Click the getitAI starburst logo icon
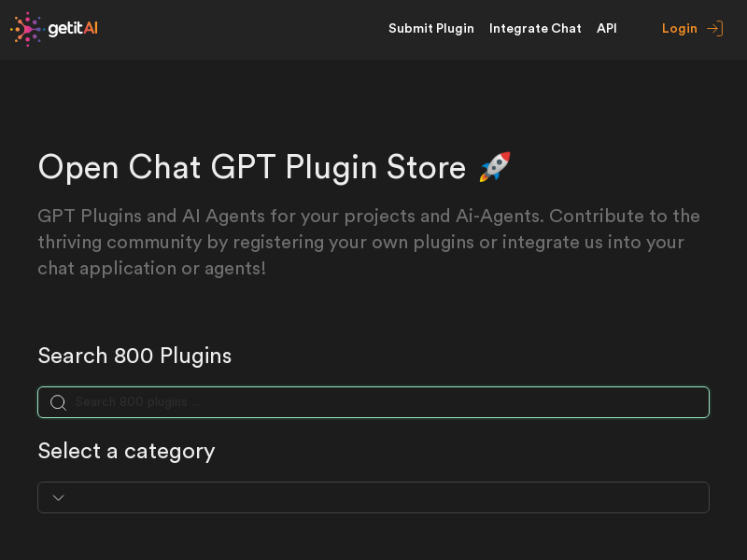This screenshot has height=560, width=747. [28, 29]
